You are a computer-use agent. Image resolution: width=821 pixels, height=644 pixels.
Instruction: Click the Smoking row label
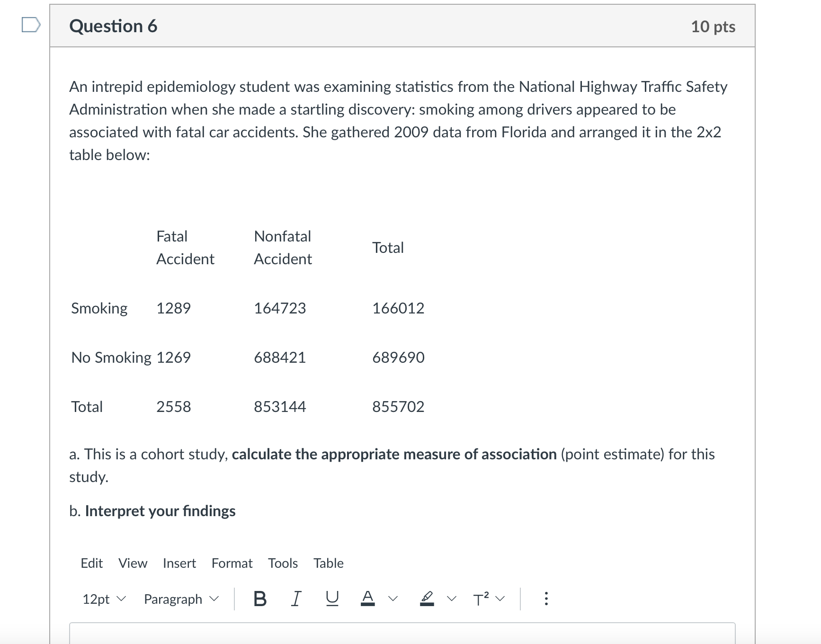99,308
